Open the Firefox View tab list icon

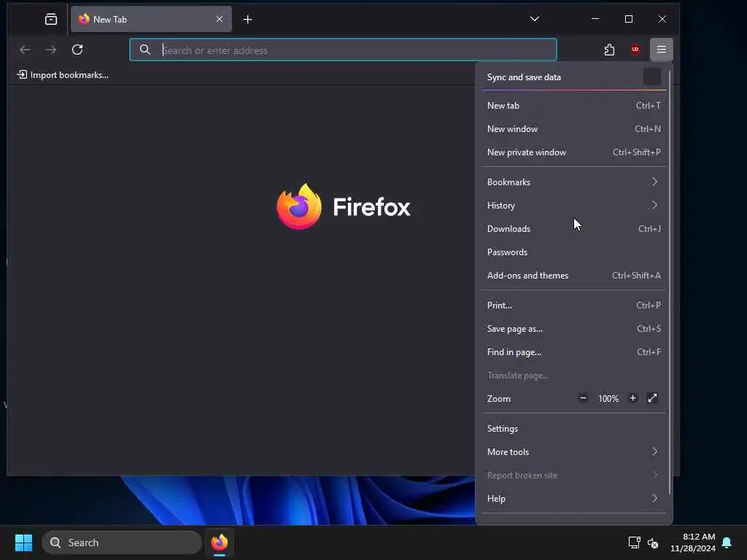click(51, 19)
